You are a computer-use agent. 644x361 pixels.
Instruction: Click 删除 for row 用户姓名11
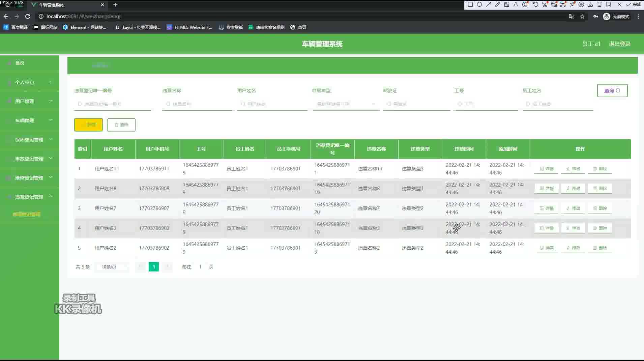point(600,169)
